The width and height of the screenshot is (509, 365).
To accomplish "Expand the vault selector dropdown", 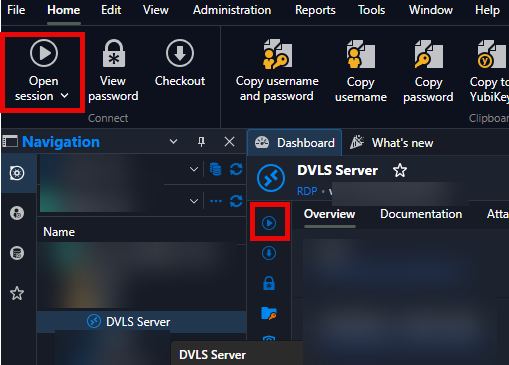I will (194, 201).
